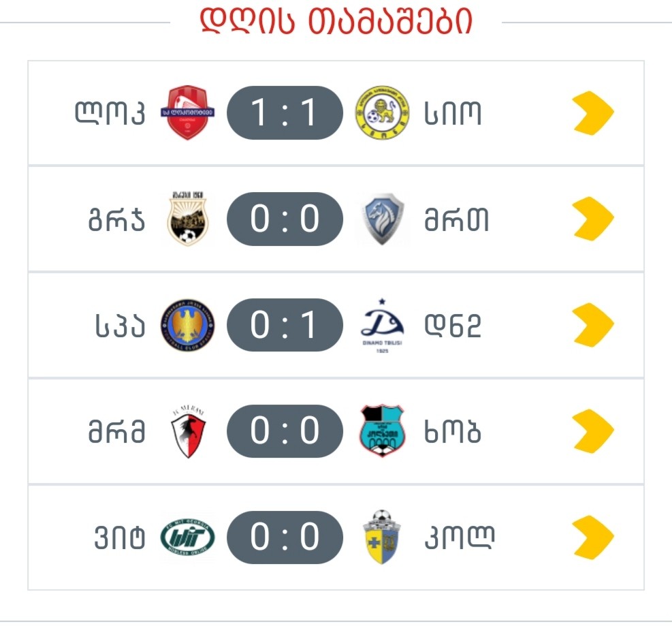Image resolution: width=672 pixels, height=626 pixels.
Task: Click the red Locomotive team crest
Action: click(x=188, y=112)
